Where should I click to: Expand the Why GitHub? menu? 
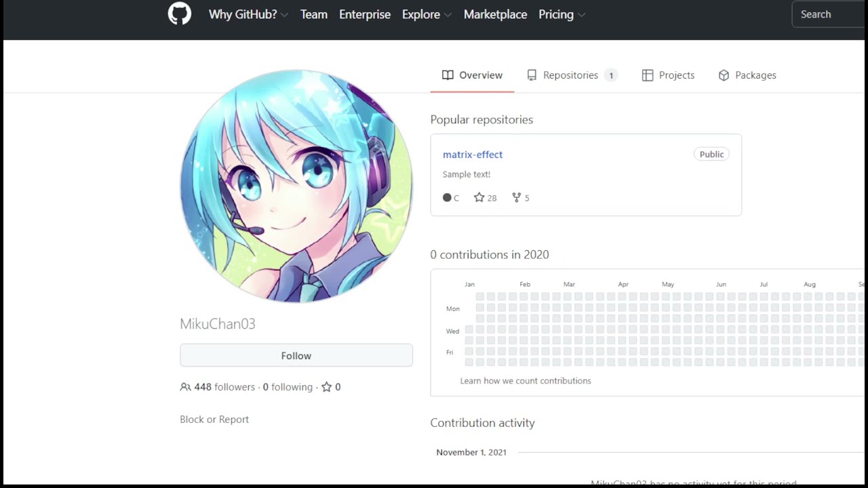248,14
